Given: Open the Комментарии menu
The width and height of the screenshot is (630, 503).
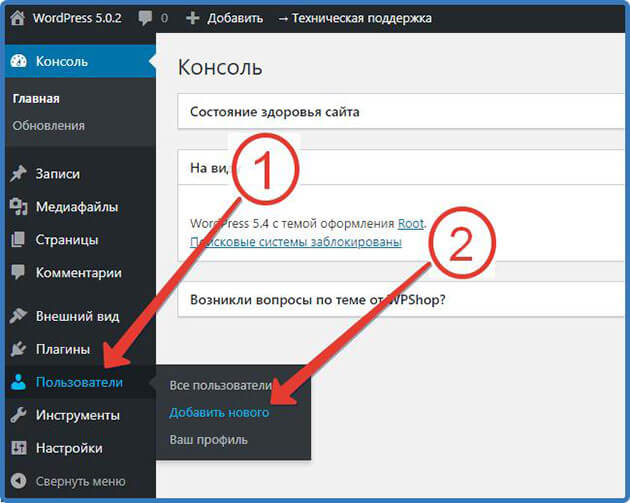Looking at the screenshot, I should (x=80, y=272).
